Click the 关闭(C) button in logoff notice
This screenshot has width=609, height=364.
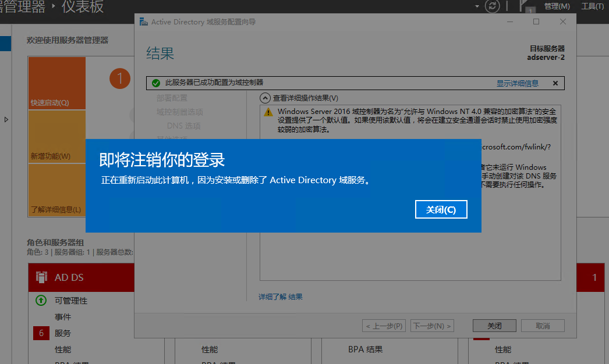441,209
